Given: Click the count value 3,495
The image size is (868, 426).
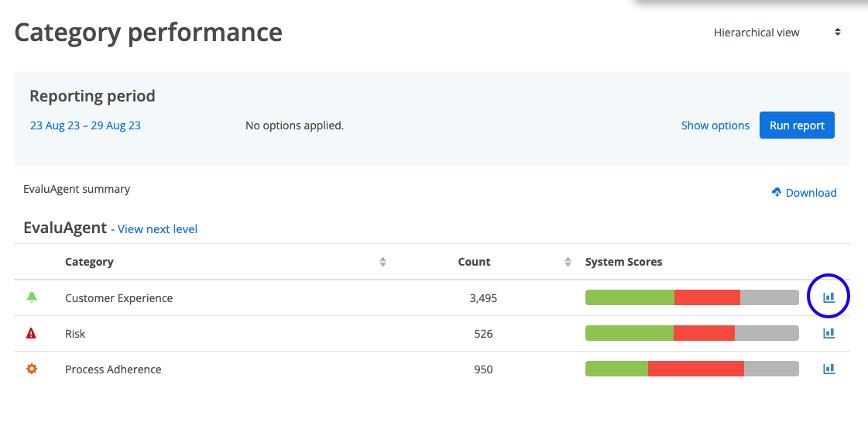Looking at the screenshot, I should (483, 298).
